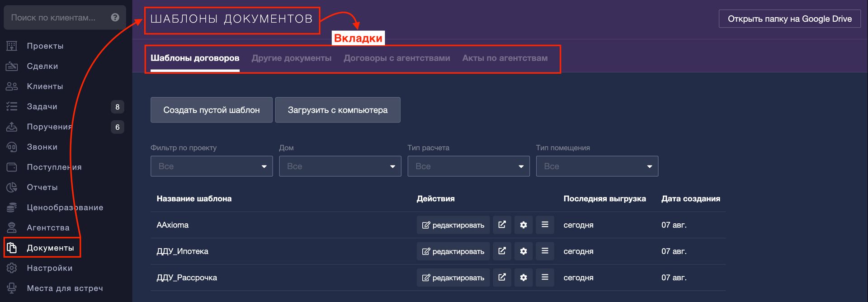Open the Тип расчета dropdown

coord(468,166)
